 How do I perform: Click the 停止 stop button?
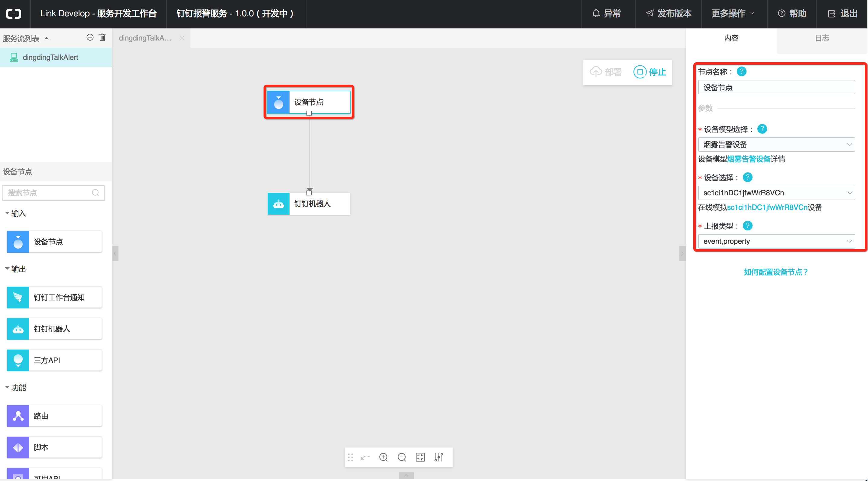pos(650,72)
